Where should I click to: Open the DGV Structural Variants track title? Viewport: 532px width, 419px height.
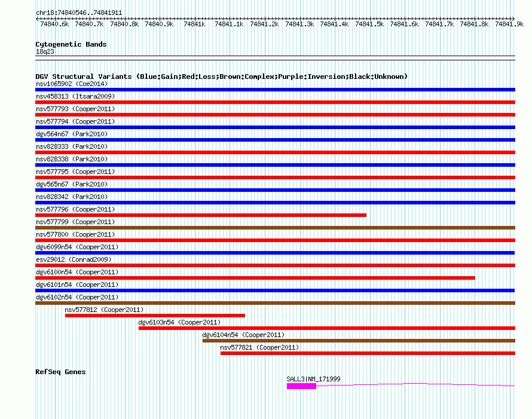[221, 77]
